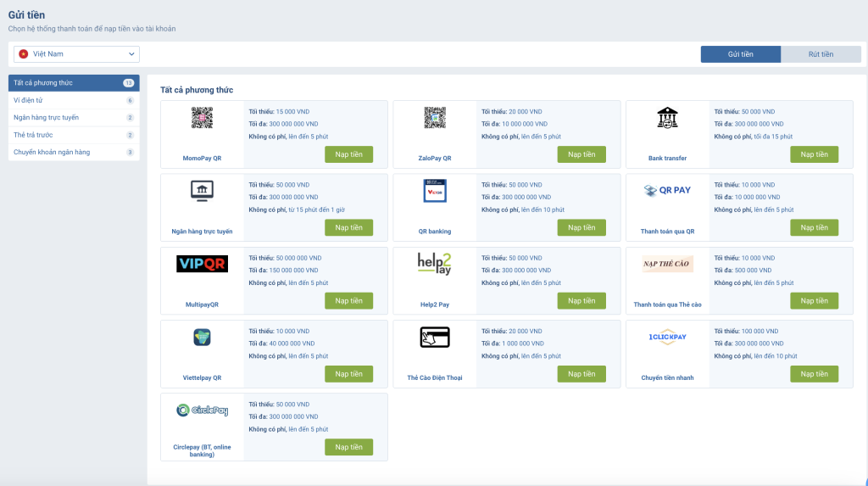Click the Viettelpay QR logo

click(x=202, y=337)
